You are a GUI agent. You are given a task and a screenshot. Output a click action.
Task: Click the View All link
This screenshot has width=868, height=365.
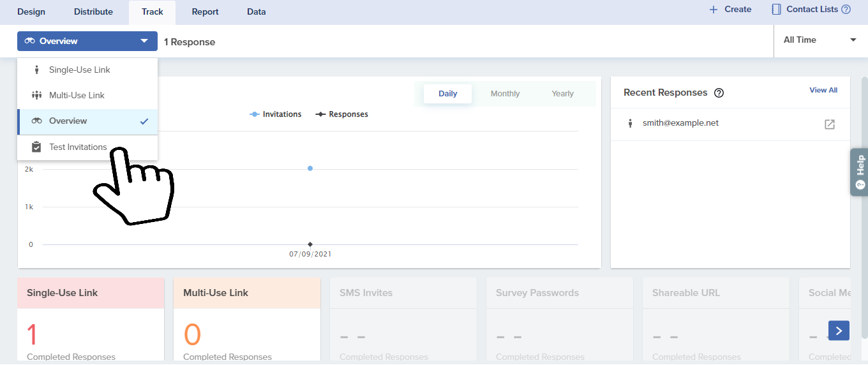(823, 91)
